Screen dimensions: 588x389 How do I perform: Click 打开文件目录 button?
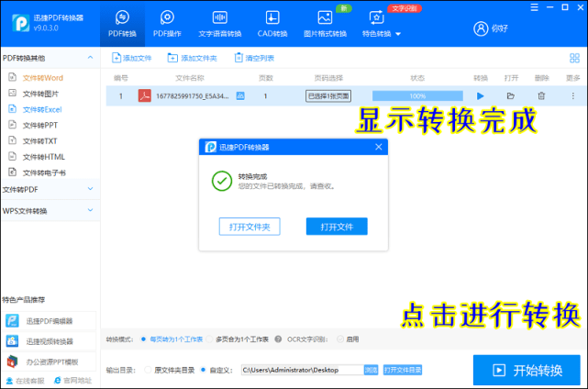(x=403, y=371)
